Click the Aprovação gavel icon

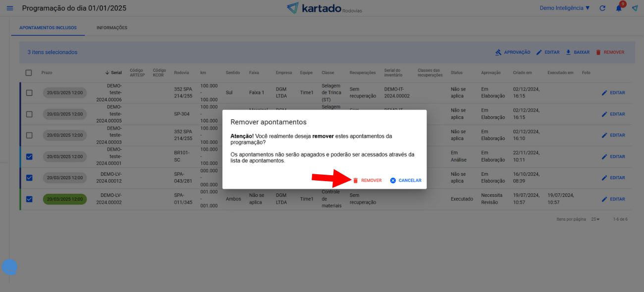pos(498,52)
